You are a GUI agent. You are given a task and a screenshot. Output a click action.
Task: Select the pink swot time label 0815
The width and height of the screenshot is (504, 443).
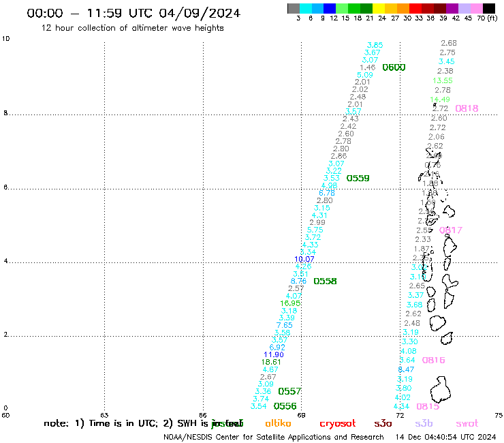tap(428, 406)
